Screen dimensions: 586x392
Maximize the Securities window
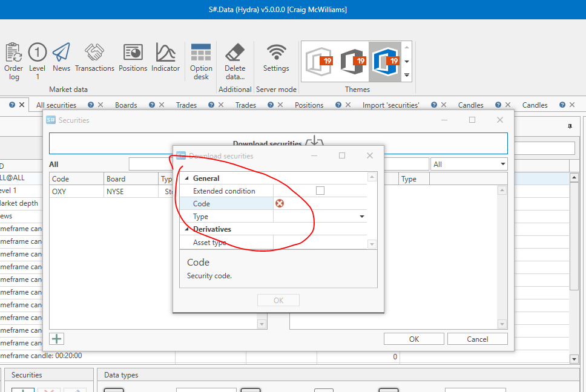(472, 120)
